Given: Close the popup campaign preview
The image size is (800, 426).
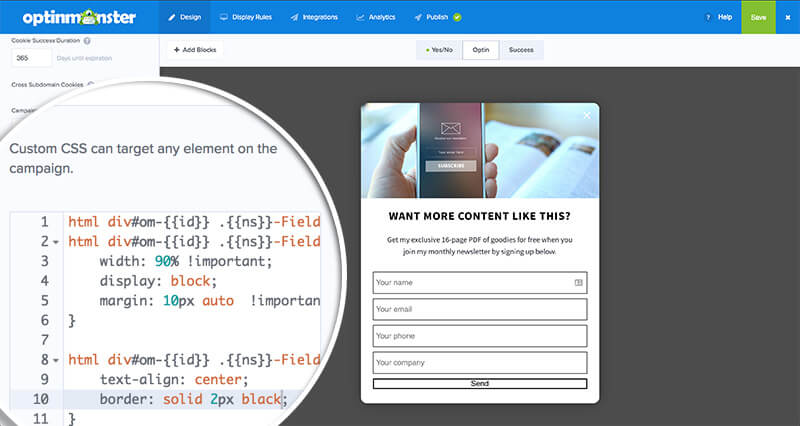Looking at the screenshot, I should tap(587, 116).
